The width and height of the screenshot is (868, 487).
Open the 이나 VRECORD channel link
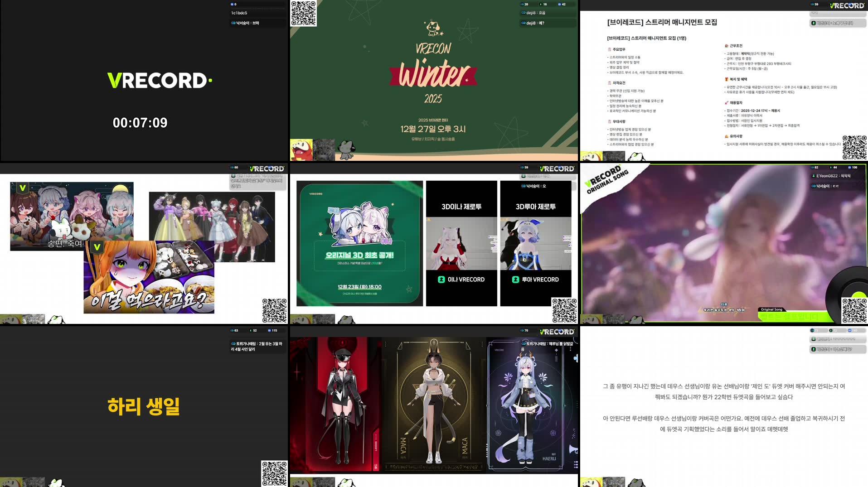coord(461,280)
